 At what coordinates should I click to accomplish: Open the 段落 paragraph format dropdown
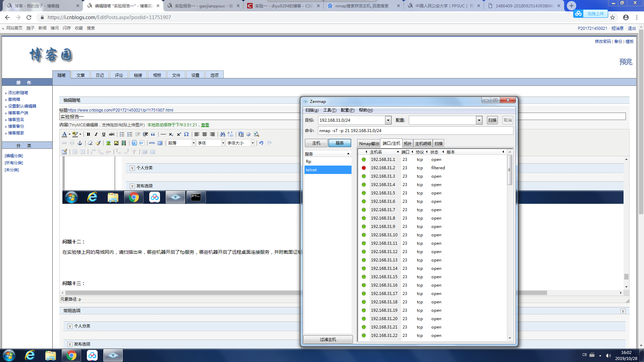[x=194, y=143]
